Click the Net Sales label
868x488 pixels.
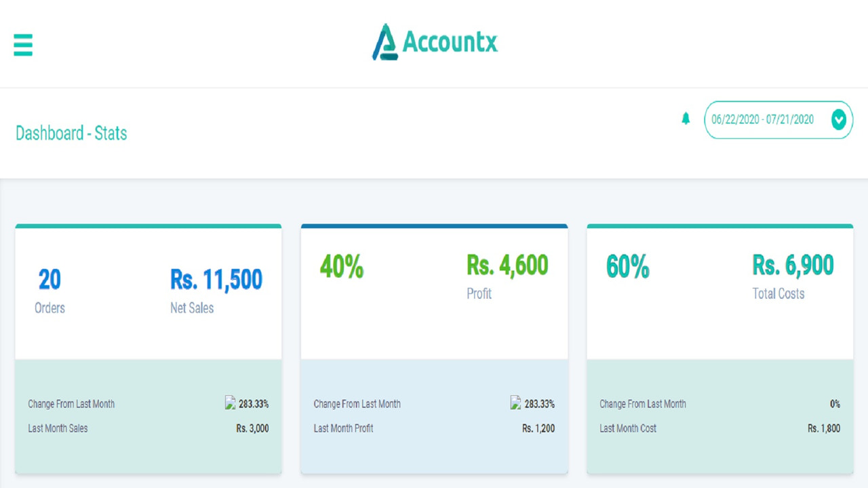(x=192, y=308)
